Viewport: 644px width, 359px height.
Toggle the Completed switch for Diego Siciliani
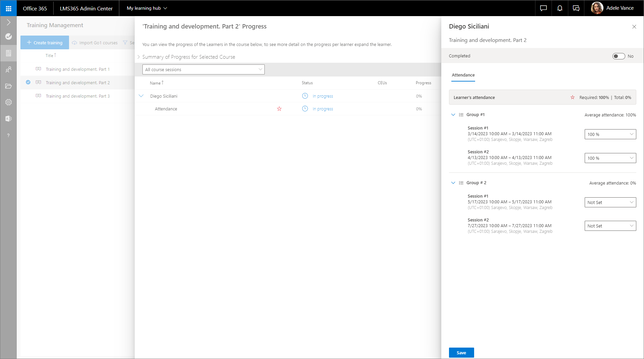click(618, 56)
